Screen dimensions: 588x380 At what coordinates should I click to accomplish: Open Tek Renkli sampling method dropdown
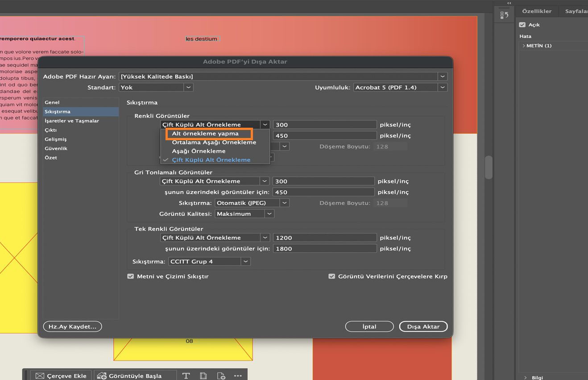coord(215,238)
